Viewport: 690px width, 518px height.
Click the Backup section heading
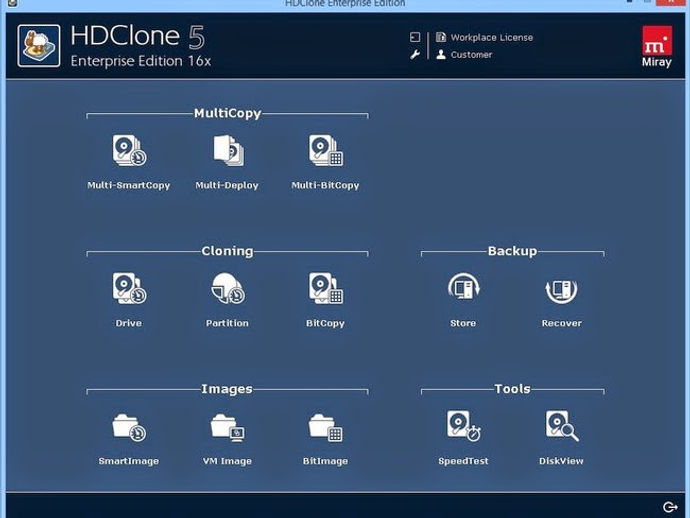click(x=512, y=251)
